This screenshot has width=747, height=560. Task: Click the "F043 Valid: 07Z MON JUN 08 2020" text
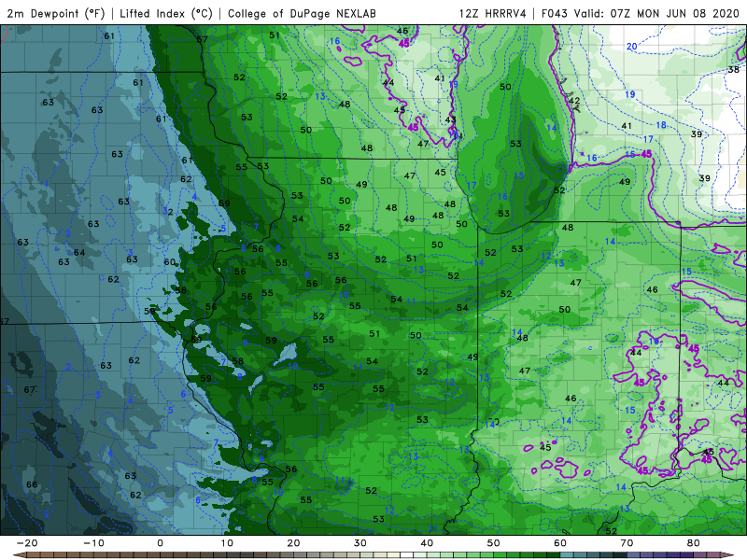(x=641, y=13)
